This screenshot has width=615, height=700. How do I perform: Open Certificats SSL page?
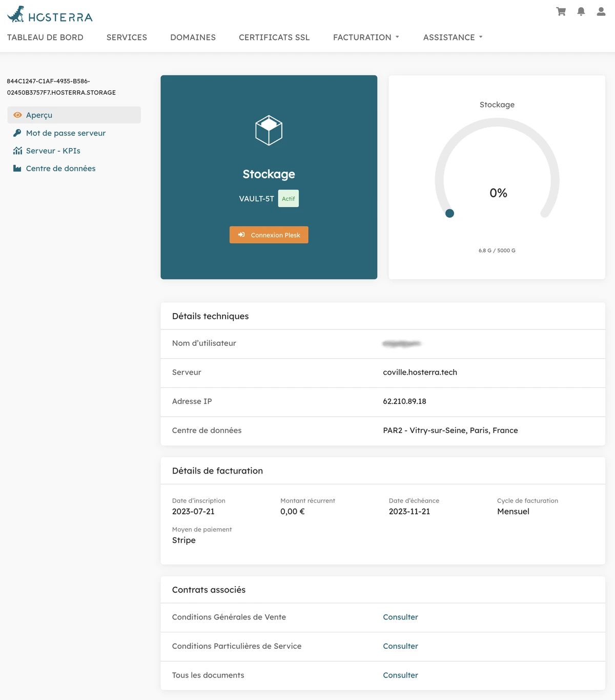274,37
